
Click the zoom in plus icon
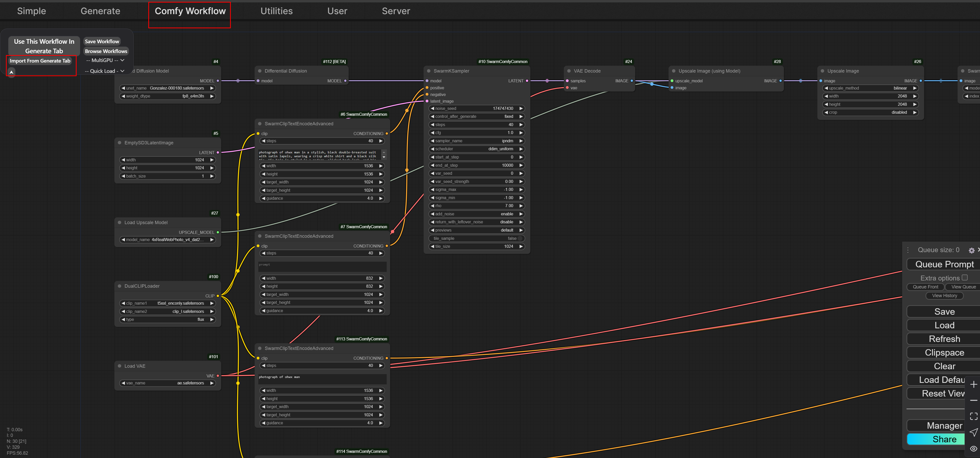click(x=974, y=384)
